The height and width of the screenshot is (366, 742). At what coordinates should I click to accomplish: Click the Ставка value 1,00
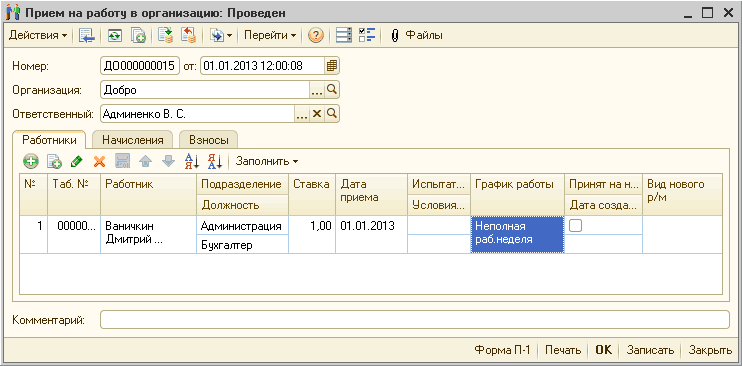[x=312, y=234]
